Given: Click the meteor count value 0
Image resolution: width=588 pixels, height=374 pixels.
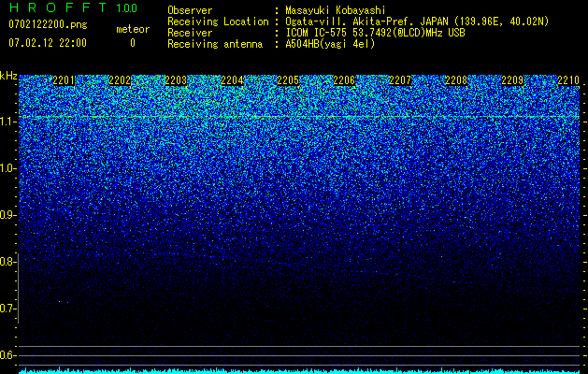Looking at the screenshot, I should tap(133, 43).
